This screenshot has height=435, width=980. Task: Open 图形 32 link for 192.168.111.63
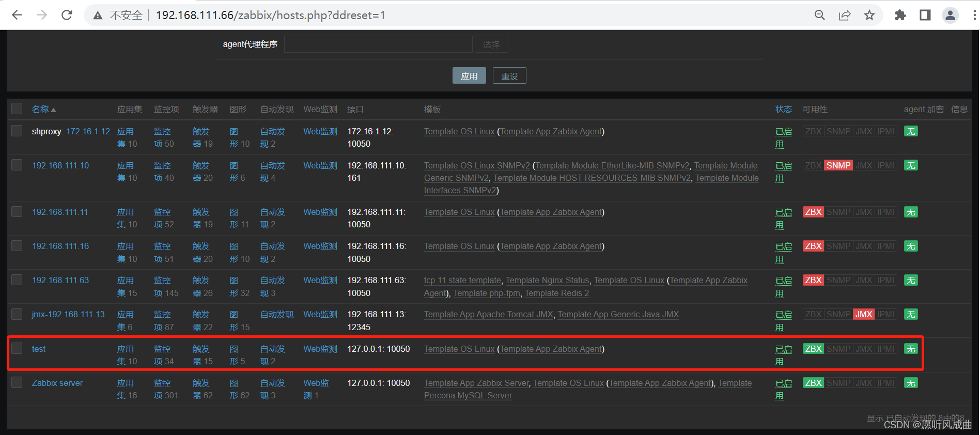(x=240, y=286)
